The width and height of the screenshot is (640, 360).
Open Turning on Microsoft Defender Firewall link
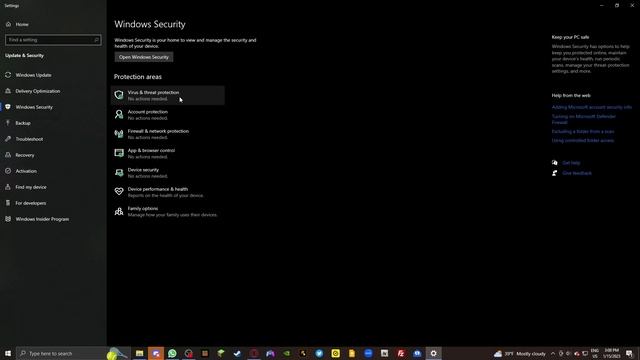pos(584,119)
